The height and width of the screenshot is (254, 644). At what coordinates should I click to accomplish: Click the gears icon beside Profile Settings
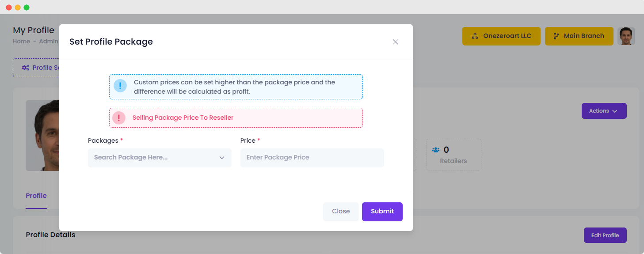[x=26, y=68]
